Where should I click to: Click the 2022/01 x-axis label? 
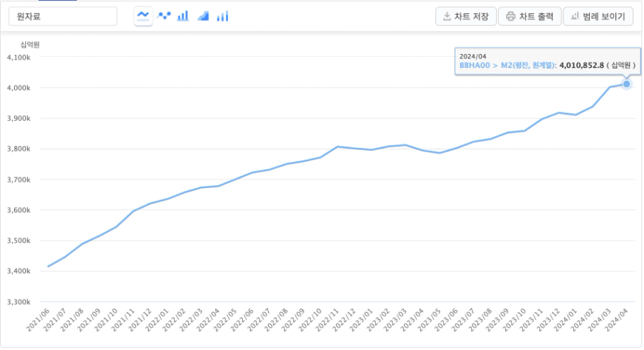click(157, 322)
